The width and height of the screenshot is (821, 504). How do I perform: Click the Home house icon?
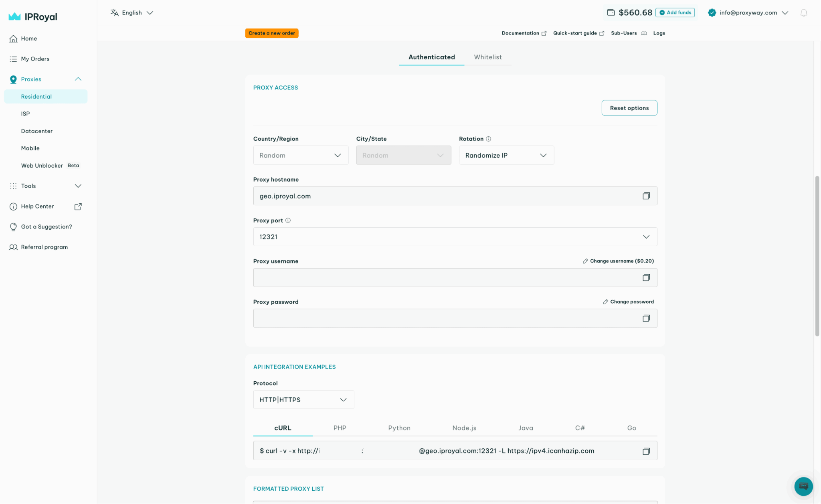(13, 38)
